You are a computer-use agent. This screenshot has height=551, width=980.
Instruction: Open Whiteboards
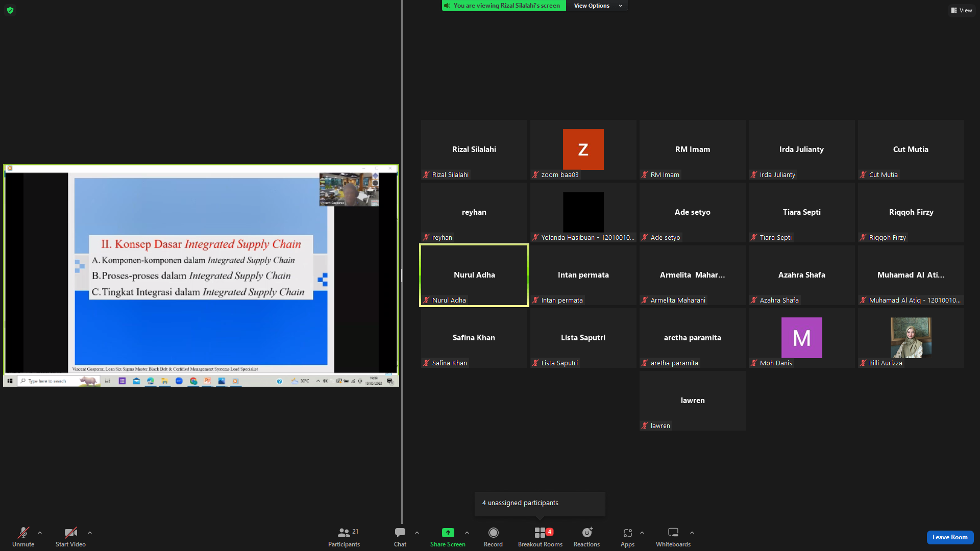[673, 537]
